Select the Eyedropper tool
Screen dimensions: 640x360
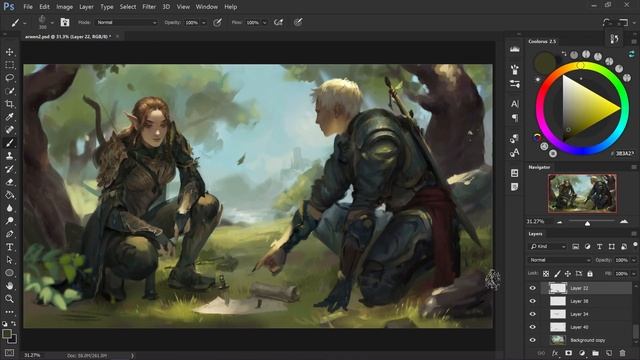point(9,117)
